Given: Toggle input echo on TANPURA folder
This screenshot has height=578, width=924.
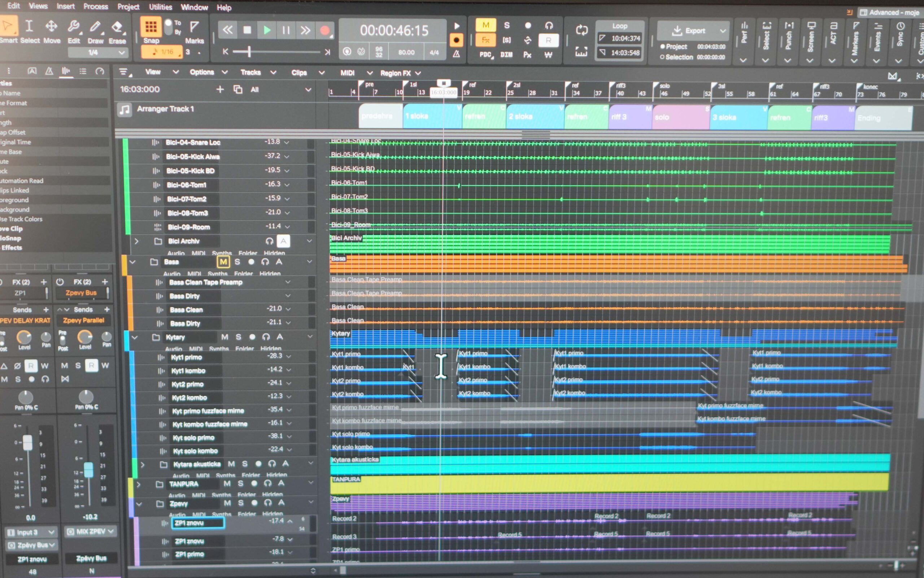Looking at the screenshot, I should point(268,483).
